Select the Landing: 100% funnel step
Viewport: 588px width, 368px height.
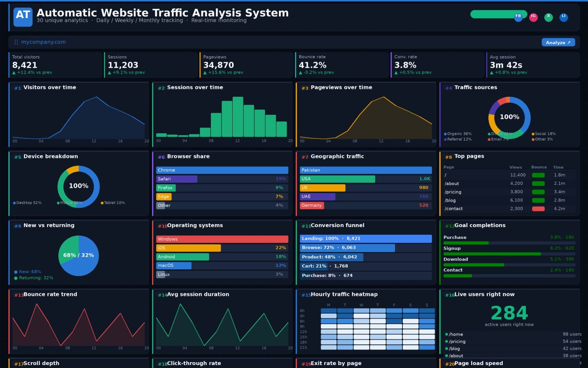coord(366,238)
